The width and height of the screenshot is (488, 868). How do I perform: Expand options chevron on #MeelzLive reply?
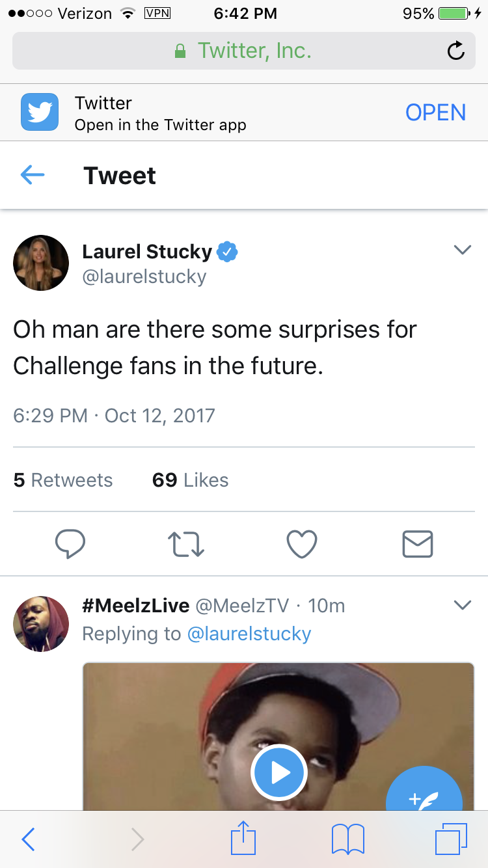[462, 605]
